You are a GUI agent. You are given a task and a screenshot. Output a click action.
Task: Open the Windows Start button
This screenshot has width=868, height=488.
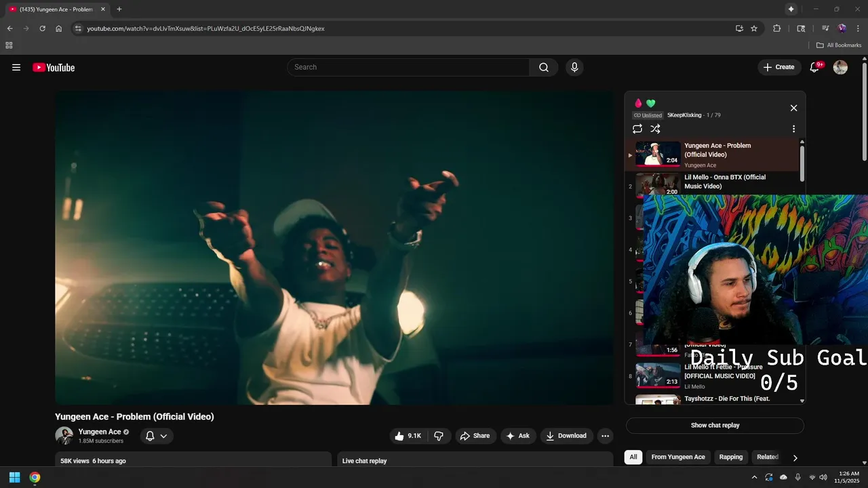(x=15, y=477)
